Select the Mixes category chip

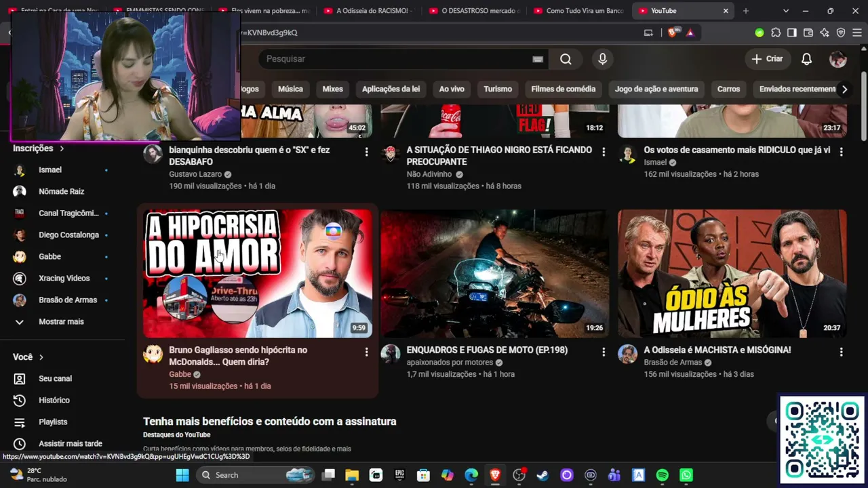332,89
